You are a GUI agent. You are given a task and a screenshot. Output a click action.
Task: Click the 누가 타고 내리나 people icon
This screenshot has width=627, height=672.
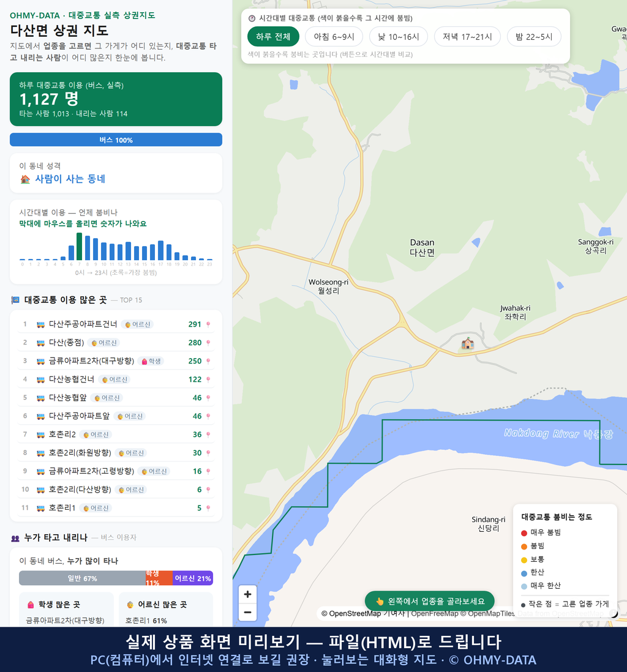tap(15, 539)
